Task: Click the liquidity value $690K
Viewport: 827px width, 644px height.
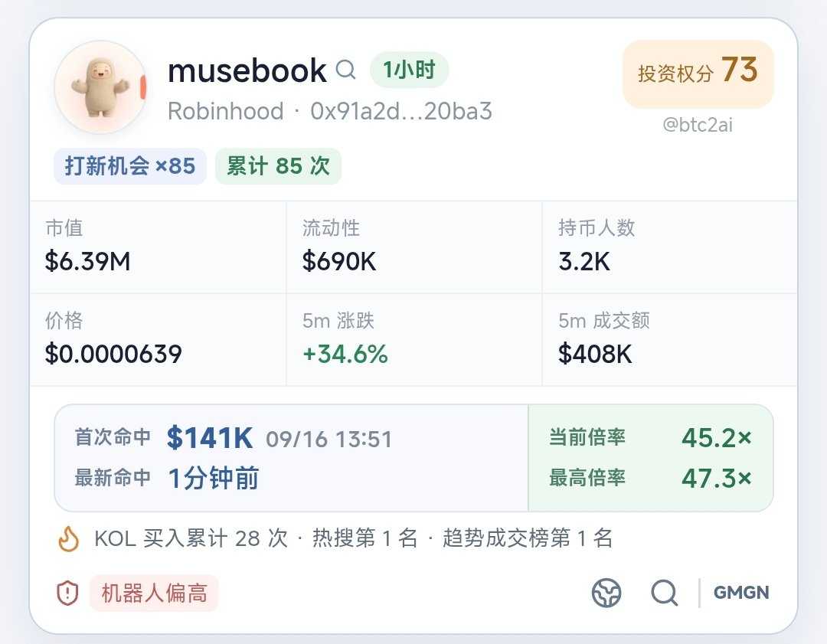Action: click(x=339, y=261)
